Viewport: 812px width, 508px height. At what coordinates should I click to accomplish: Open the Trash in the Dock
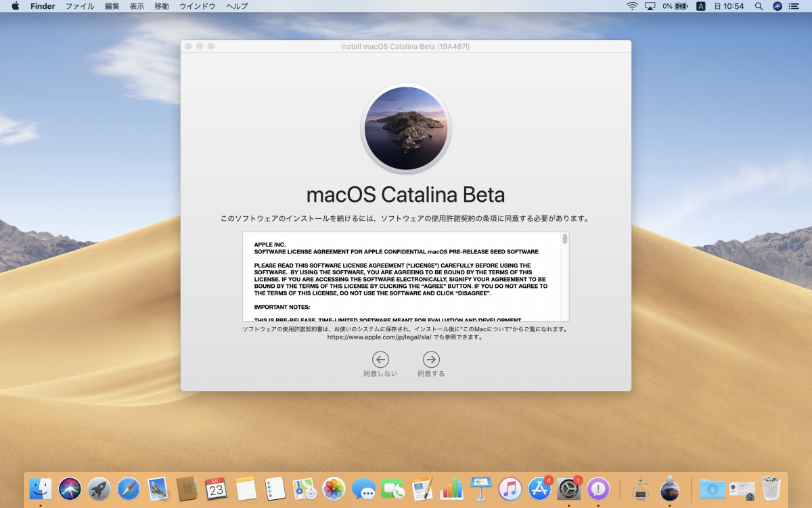[771, 488]
